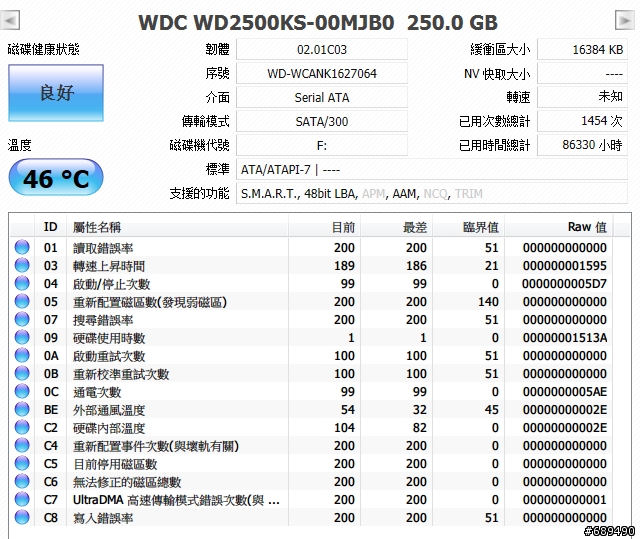Viewport: 640px width, 539px height.
Task: Select the 無法修正的磁區總數 attribute name
Action: [127, 481]
